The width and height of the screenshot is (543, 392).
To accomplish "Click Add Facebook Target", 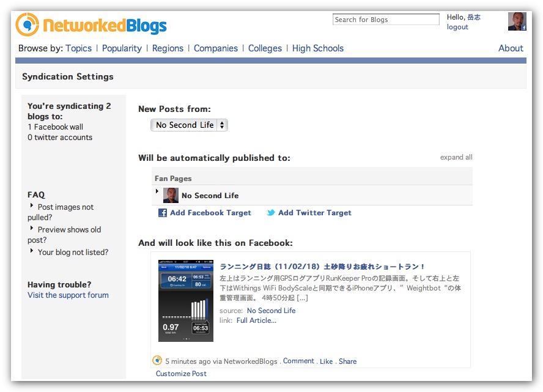I will 210,213.
